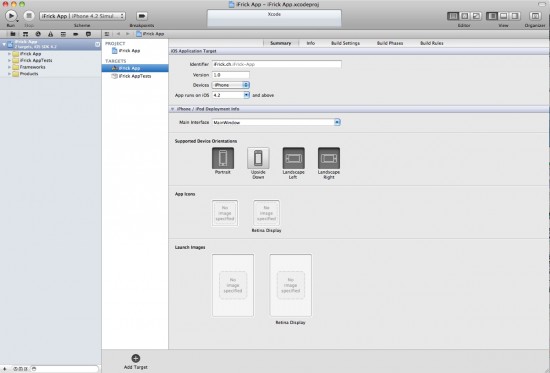Go forward in jump bar history
This screenshot has width=550, height=373.
coord(128,34)
